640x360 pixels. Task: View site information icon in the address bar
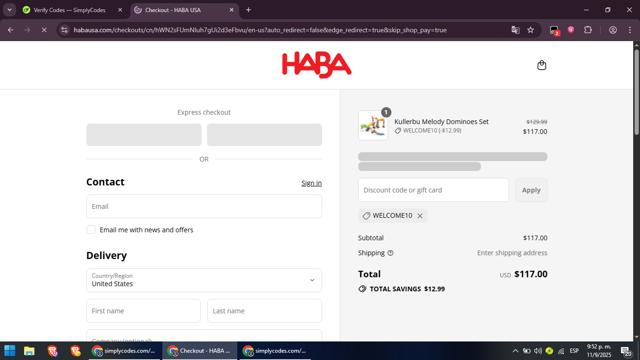click(64, 30)
